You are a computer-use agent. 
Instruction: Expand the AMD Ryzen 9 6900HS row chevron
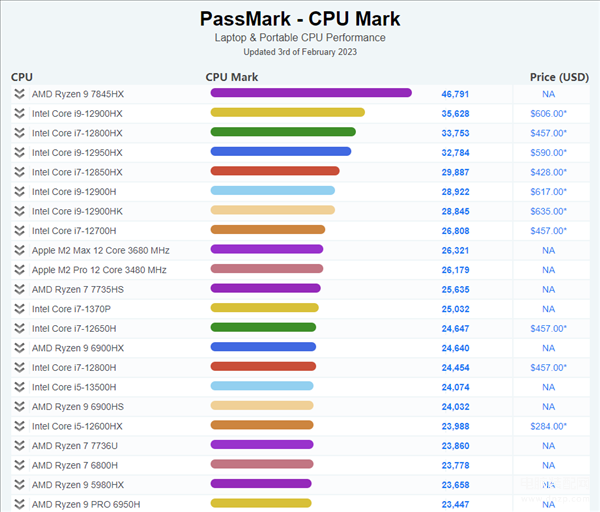19,406
